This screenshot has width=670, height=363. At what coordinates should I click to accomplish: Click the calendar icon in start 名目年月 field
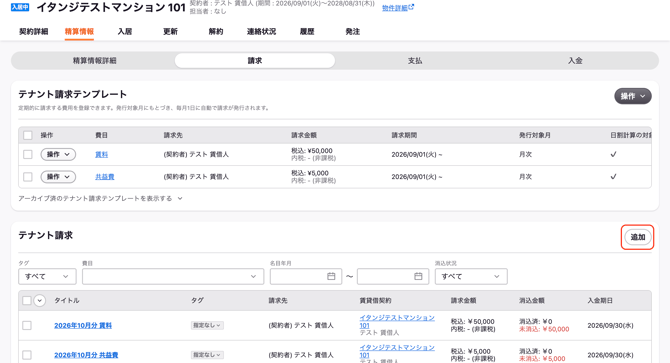click(331, 276)
